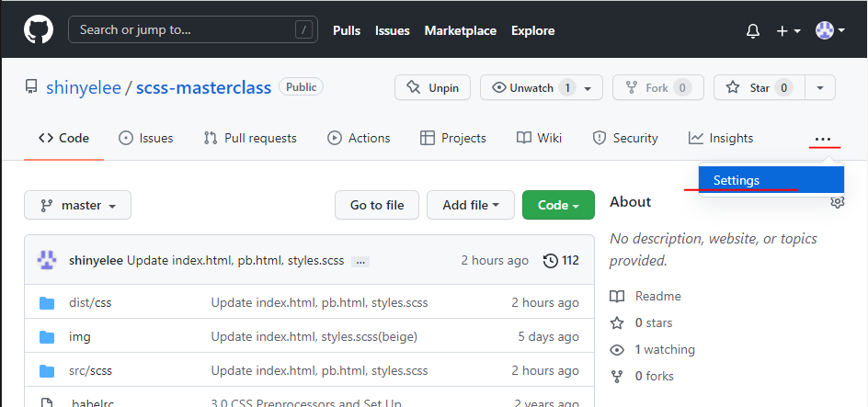Image resolution: width=868 pixels, height=407 pixels.
Task: Open the shinyelee commit author link
Action: [97, 260]
